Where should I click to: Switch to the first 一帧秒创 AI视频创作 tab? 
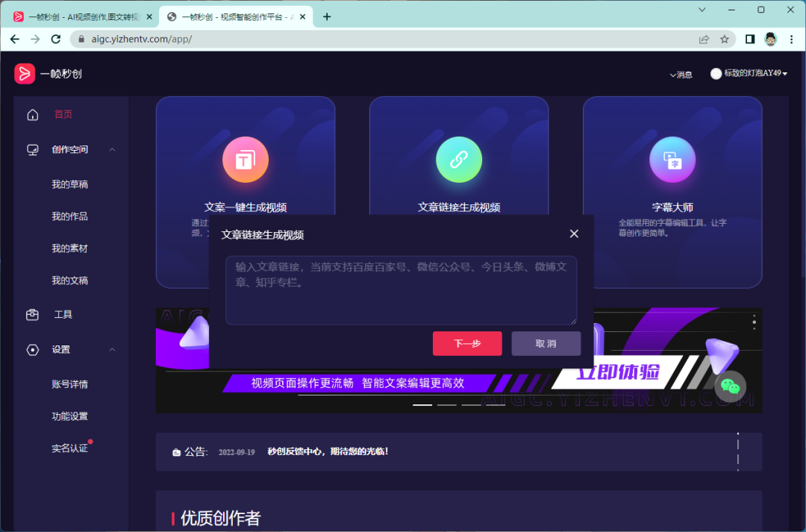(82, 16)
